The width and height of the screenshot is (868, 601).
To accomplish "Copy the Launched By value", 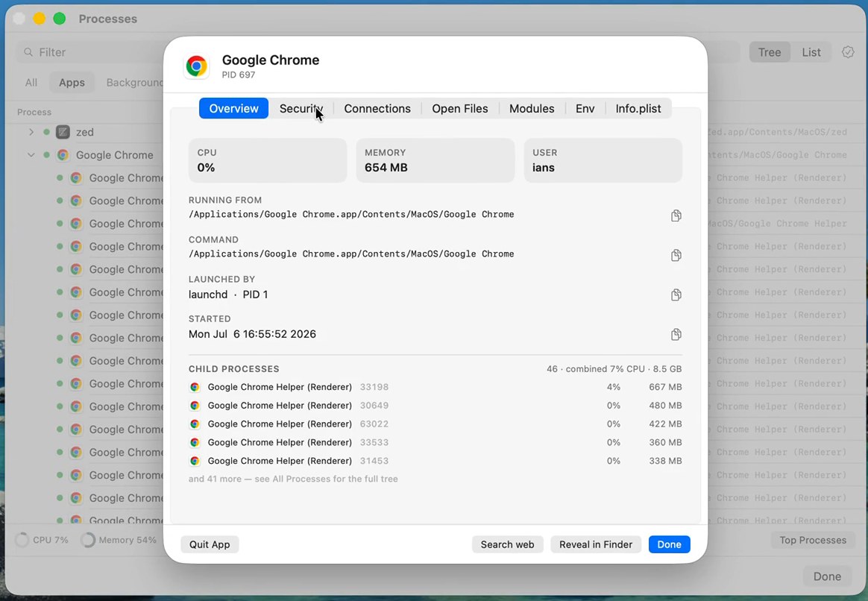I will pyautogui.click(x=676, y=295).
